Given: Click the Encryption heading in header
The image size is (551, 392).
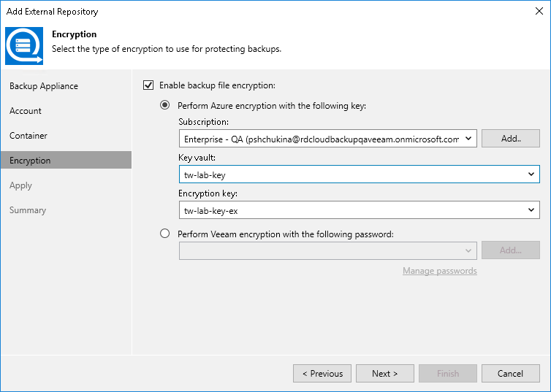Looking at the screenshot, I should (x=74, y=34).
